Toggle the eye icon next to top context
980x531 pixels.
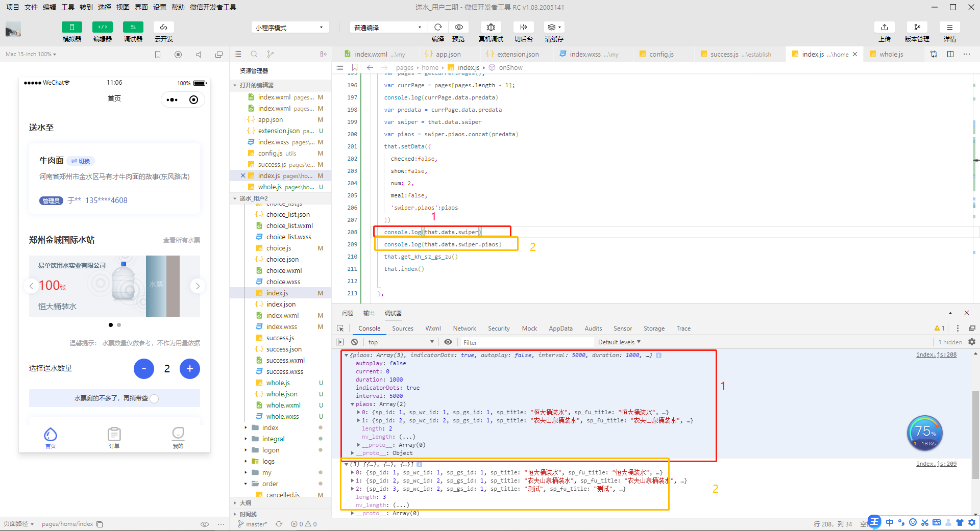tap(448, 342)
